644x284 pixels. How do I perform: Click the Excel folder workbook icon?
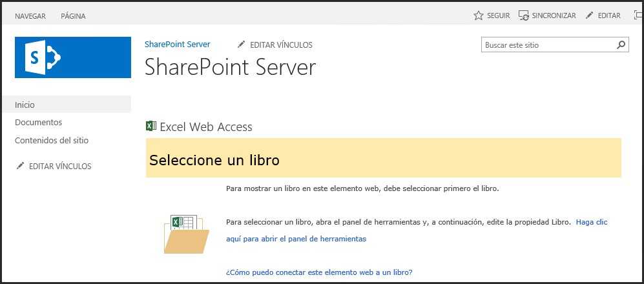point(187,234)
